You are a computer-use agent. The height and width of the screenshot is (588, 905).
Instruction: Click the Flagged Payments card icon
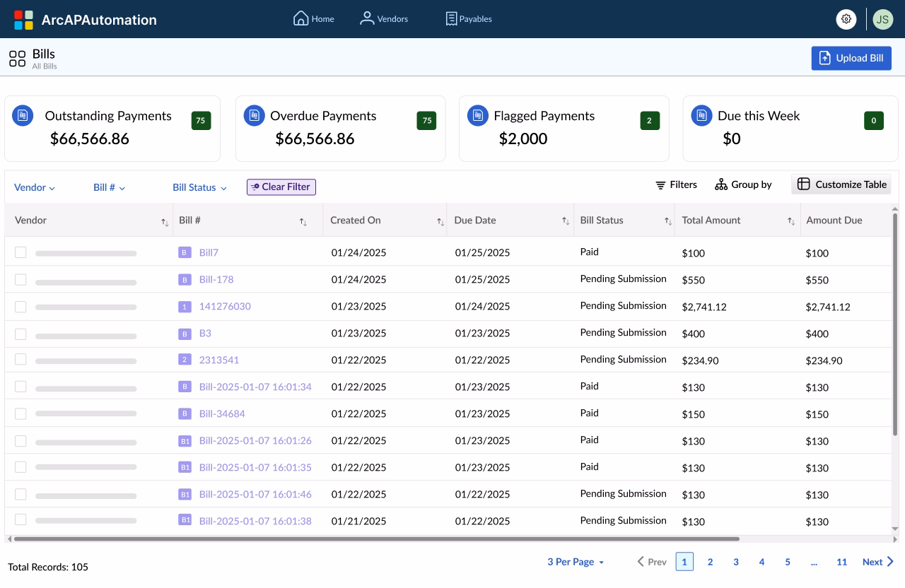pyautogui.click(x=478, y=115)
